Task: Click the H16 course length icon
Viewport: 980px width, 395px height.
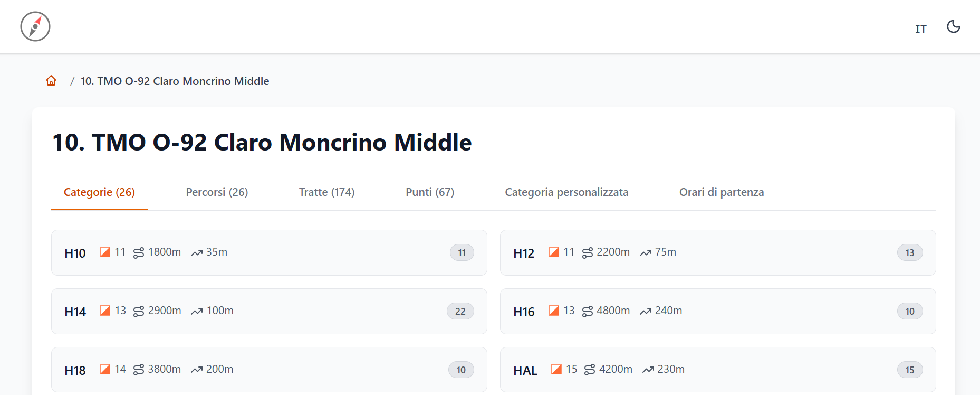Action: [x=587, y=312]
